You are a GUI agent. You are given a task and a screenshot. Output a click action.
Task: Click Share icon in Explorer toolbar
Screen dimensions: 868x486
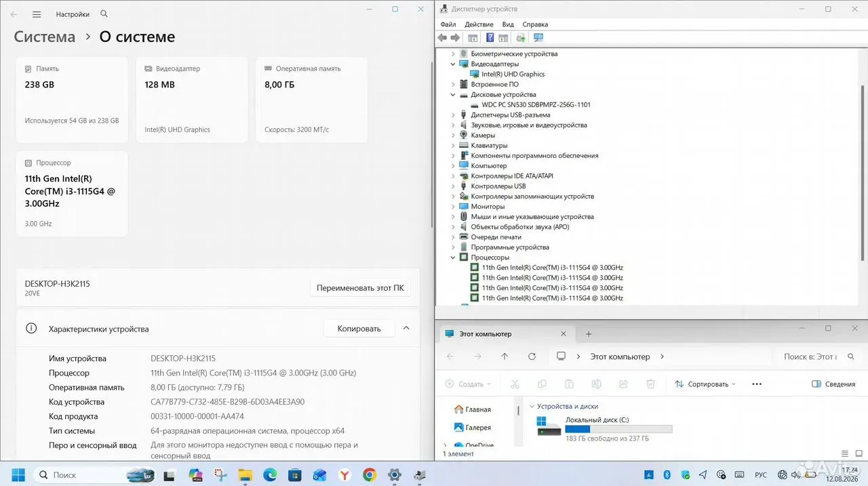(623, 384)
